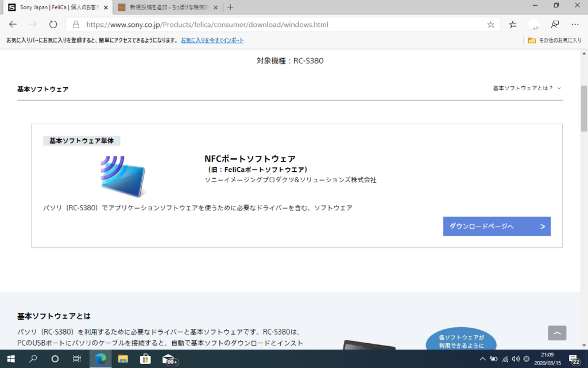Reload the page with the refresh icon

[x=53, y=24]
